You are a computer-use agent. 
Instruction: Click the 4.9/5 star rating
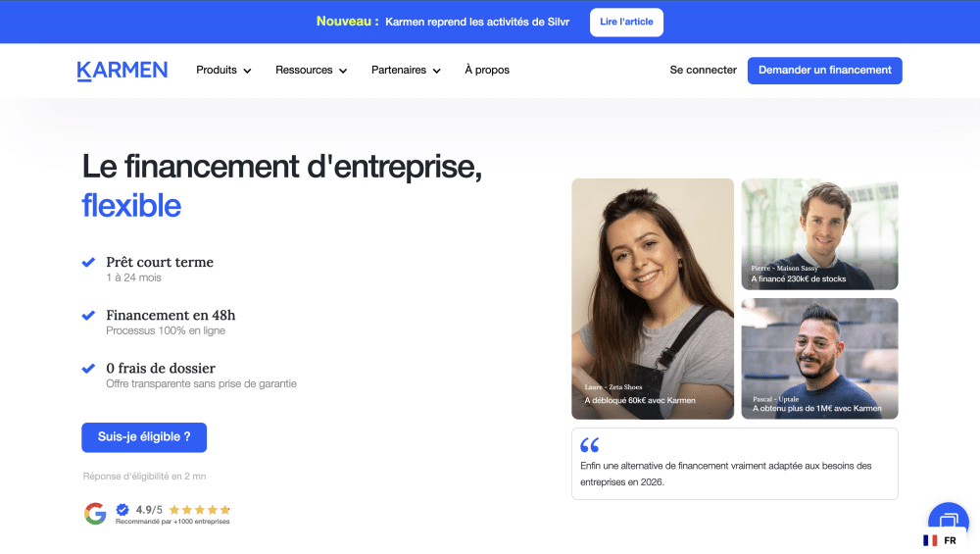pyautogui.click(x=183, y=510)
